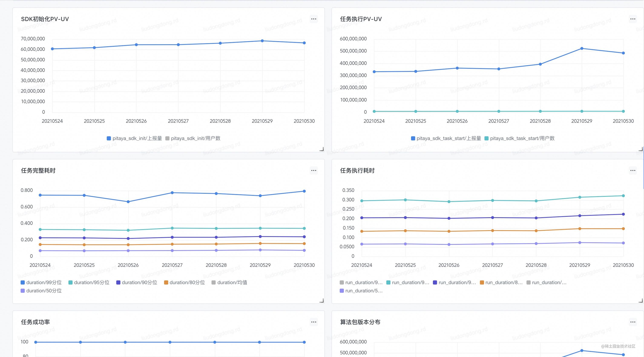Click the 20210528 x-axis label in 任务完整耗时
The height and width of the screenshot is (357, 644).
click(216, 265)
